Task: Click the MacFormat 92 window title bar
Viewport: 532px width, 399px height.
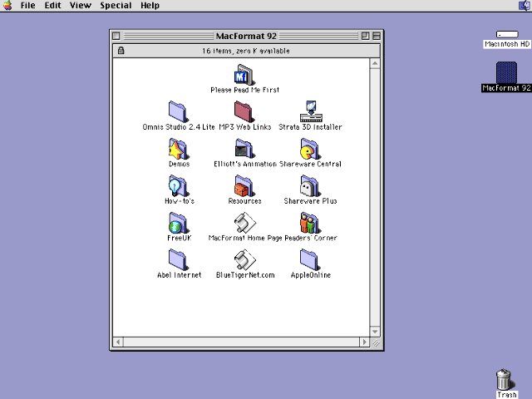Action: point(246,36)
